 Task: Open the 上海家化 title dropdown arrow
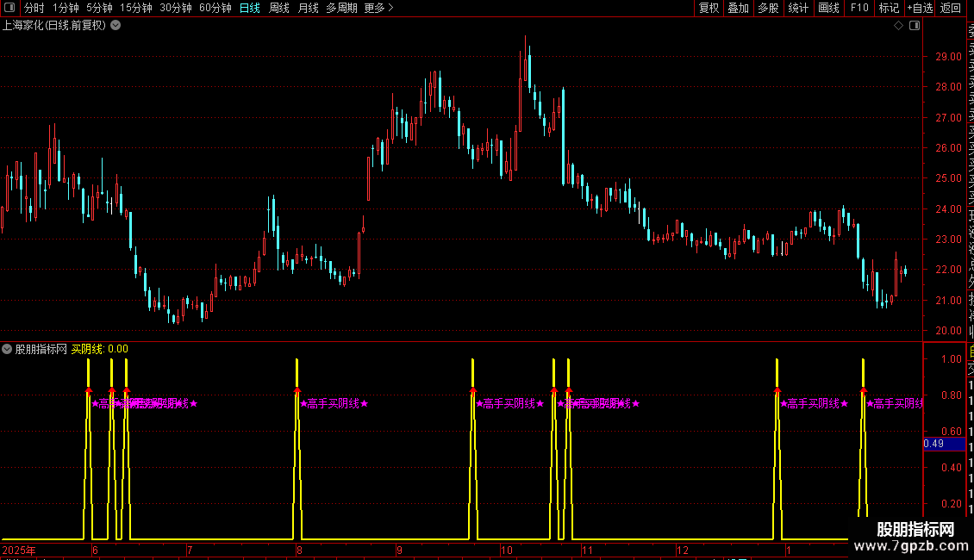(116, 26)
